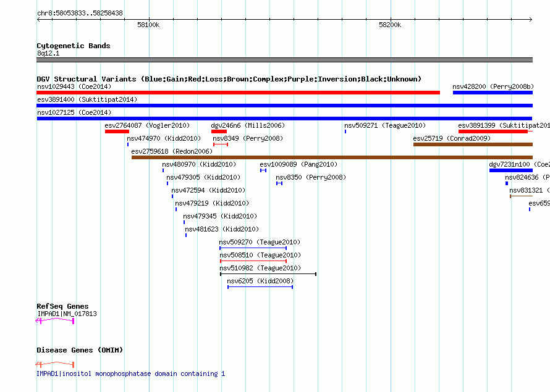Click the esv25719 (Conrad2009) brown bar
550x392 pixels.
click(x=473, y=144)
